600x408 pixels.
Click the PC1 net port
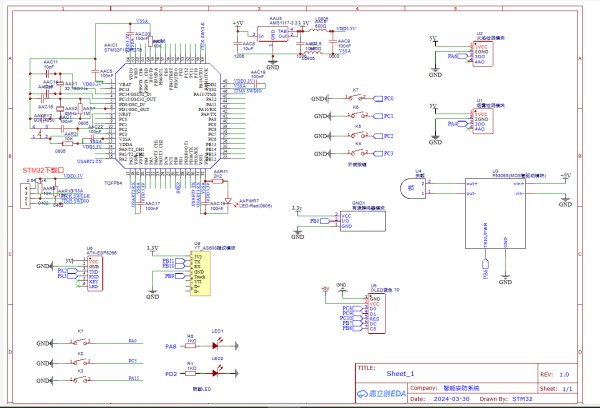point(383,116)
